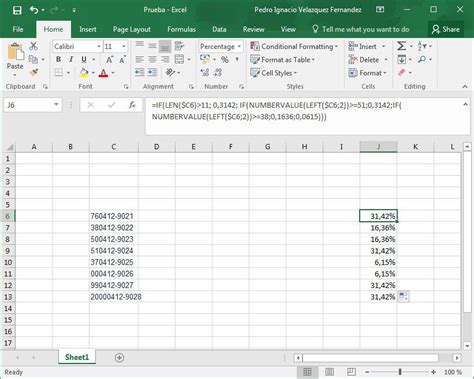Screen dimensions: 474x379
Task: Toggle Italic formatting
Action: coord(71,60)
